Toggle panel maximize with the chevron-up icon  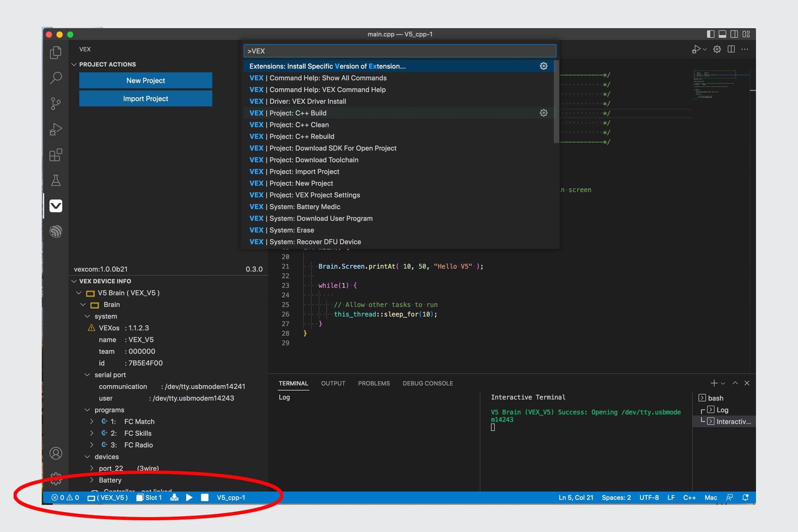[x=735, y=383]
